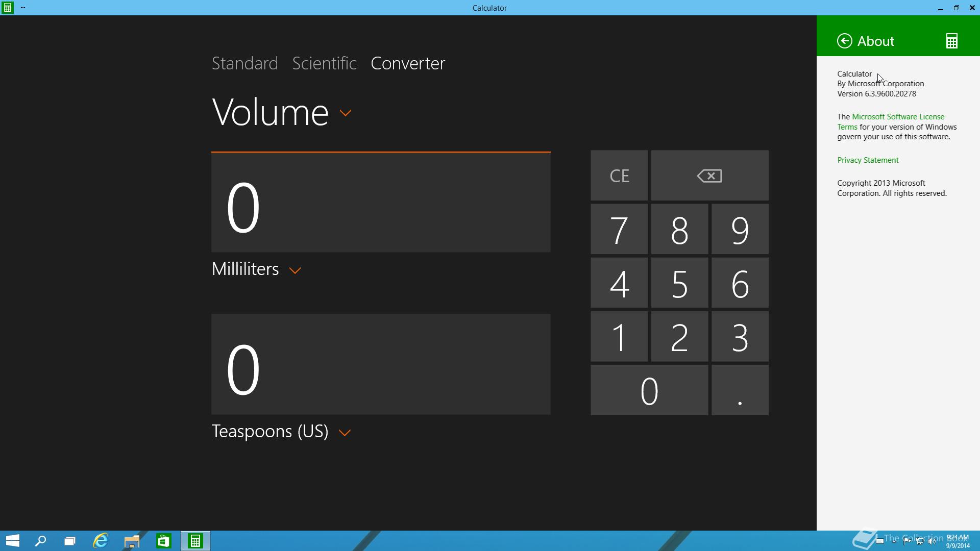Expand the Volume category dropdown
980x551 pixels.
pyautogui.click(x=346, y=113)
